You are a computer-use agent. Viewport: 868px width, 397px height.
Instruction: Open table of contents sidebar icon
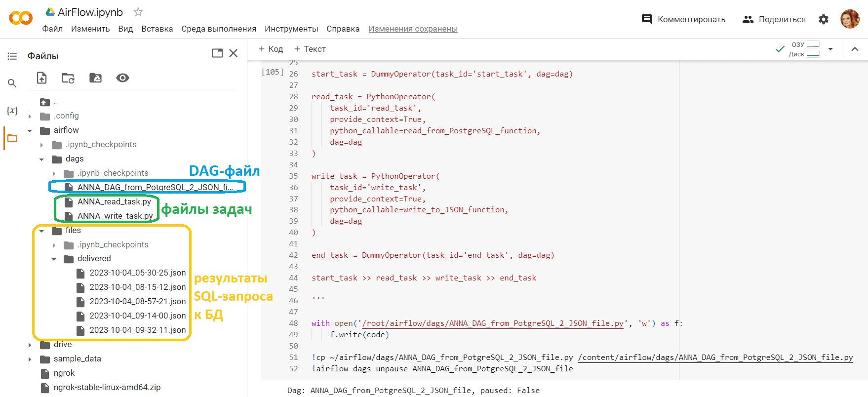click(12, 56)
